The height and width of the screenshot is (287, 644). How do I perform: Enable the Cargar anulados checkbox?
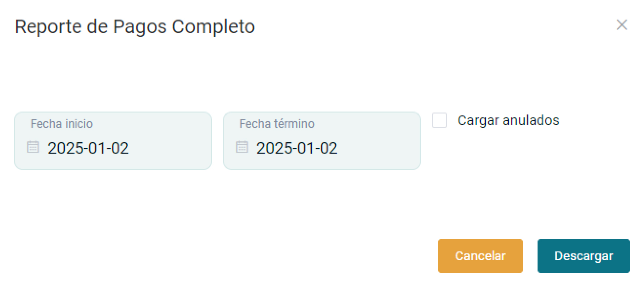pos(439,121)
